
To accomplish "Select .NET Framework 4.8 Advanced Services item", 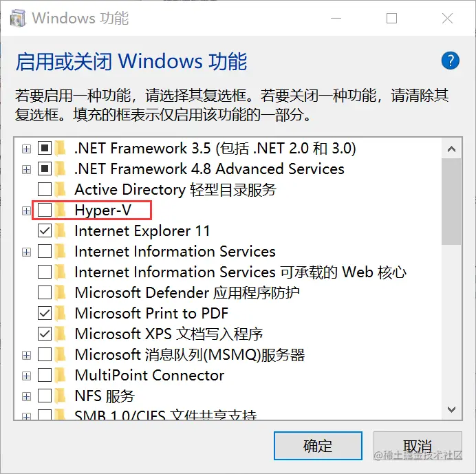I will coord(209,169).
